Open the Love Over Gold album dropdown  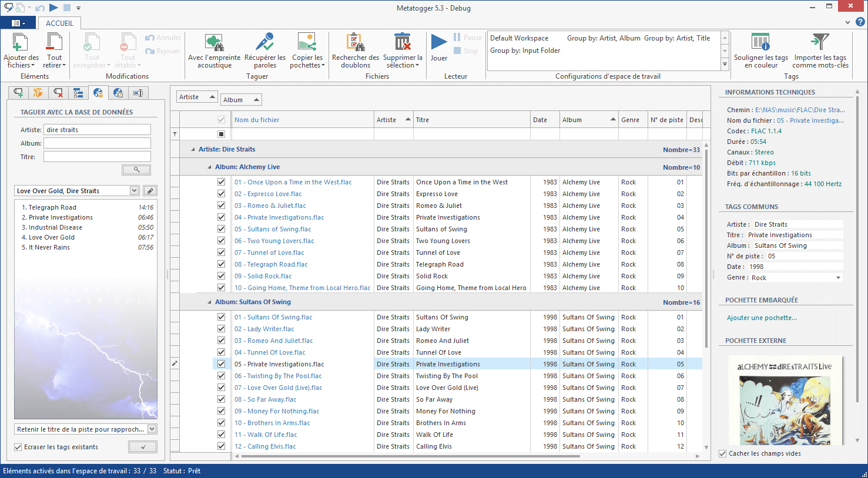(x=135, y=191)
